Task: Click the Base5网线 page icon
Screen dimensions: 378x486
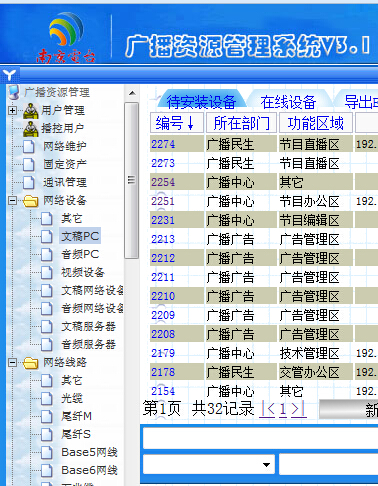Action: [47, 453]
